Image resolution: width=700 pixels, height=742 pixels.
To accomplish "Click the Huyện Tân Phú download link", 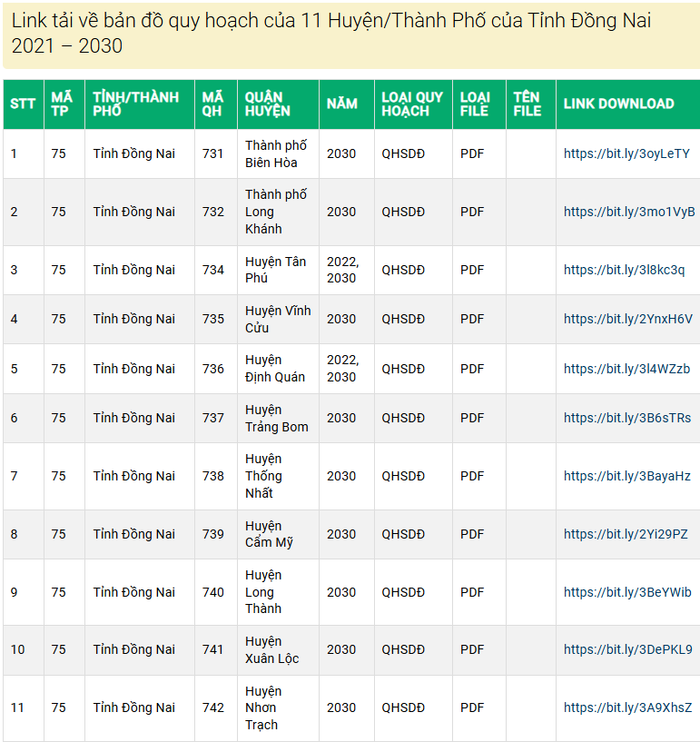I will [x=624, y=270].
